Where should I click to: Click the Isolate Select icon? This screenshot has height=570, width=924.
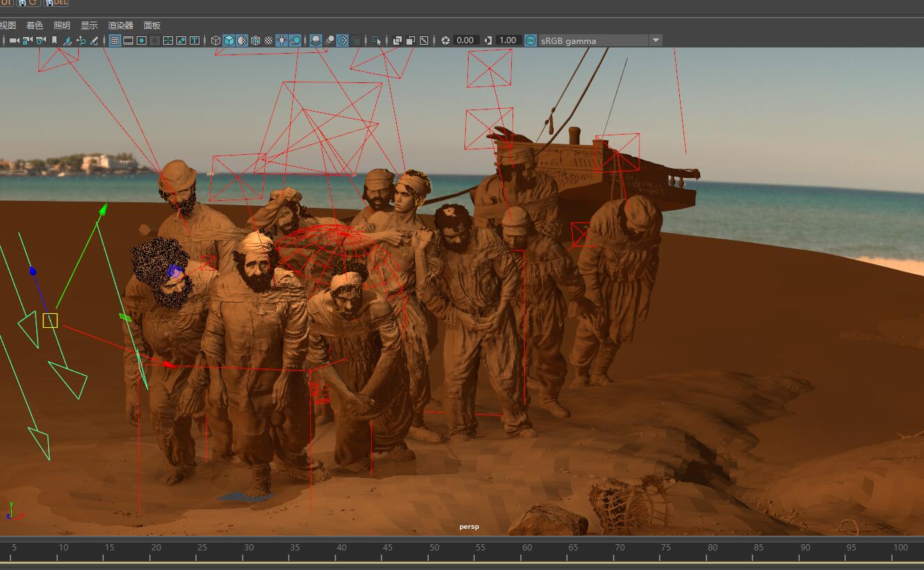(x=377, y=40)
